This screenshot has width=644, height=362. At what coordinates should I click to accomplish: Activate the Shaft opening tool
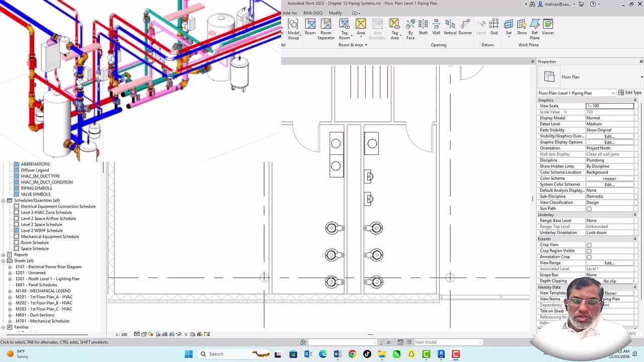click(423, 28)
